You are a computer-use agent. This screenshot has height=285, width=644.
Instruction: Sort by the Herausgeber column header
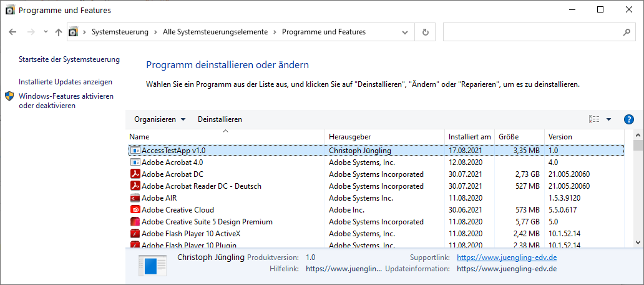(385, 137)
